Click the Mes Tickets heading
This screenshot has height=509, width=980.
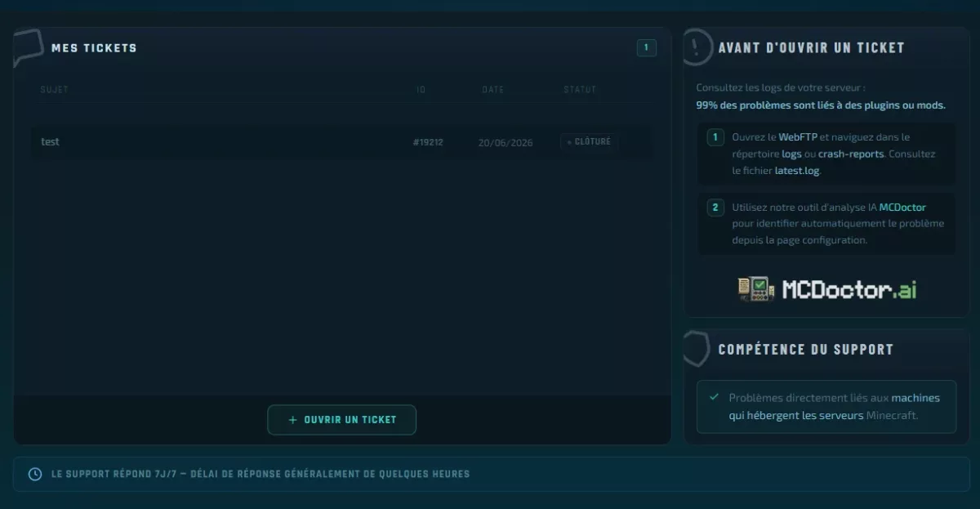coord(94,48)
